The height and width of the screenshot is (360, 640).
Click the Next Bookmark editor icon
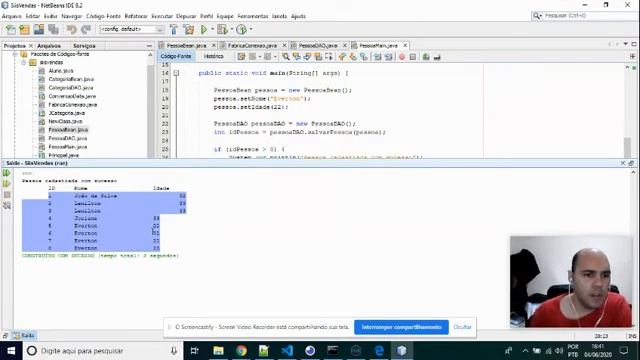(353, 57)
